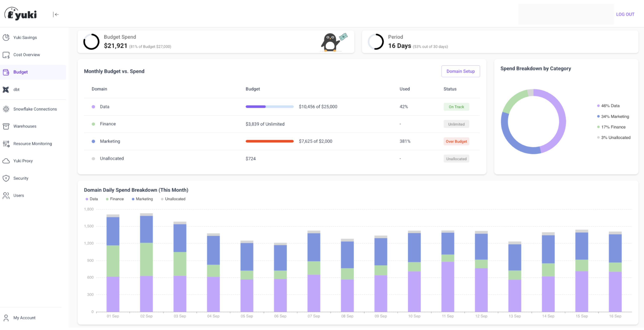The image size is (644, 330).
Task: Click LOG OUT
Action: (x=626, y=14)
